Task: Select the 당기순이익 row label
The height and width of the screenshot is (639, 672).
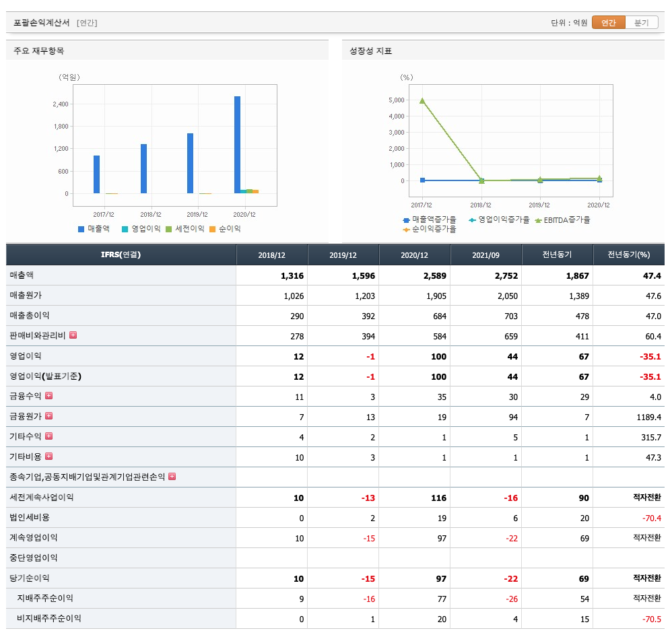Action: 30,578
